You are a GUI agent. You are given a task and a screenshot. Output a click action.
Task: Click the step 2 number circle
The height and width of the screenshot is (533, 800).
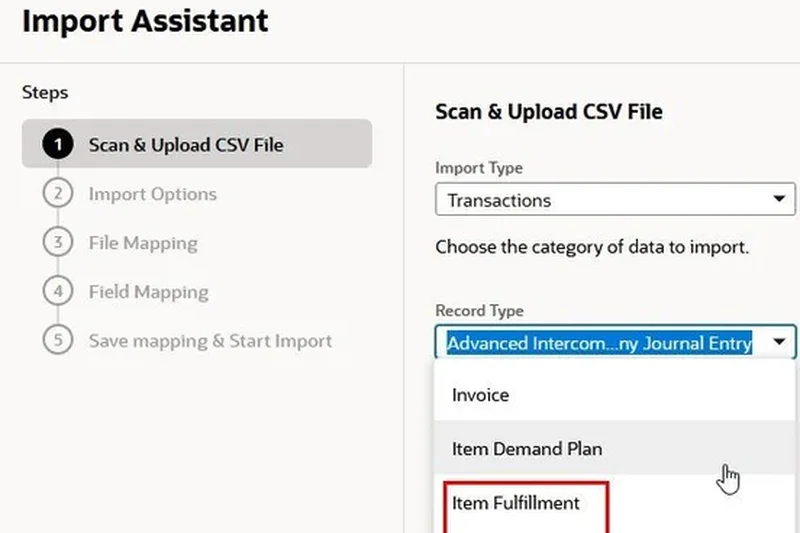pyautogui.click(x=57, y=194)
